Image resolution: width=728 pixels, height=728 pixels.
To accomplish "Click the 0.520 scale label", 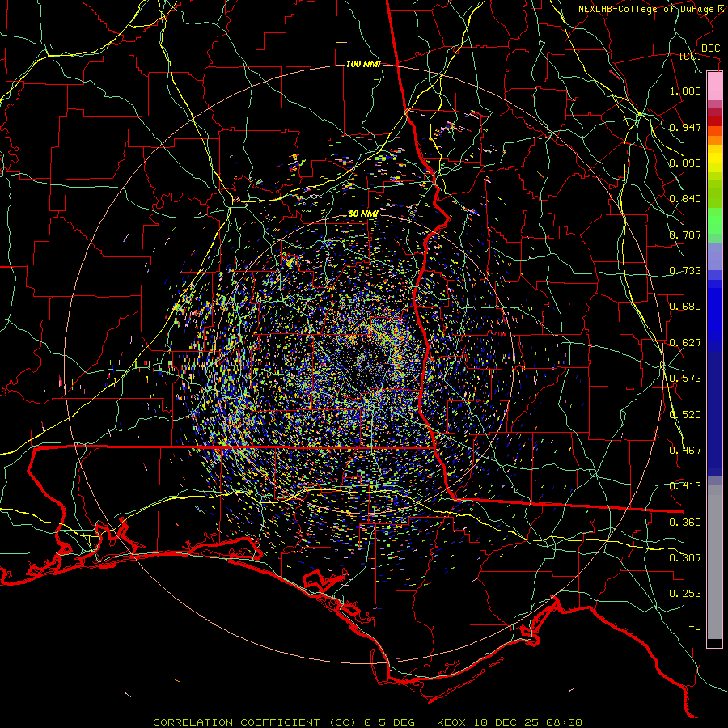I will [685, 415].
